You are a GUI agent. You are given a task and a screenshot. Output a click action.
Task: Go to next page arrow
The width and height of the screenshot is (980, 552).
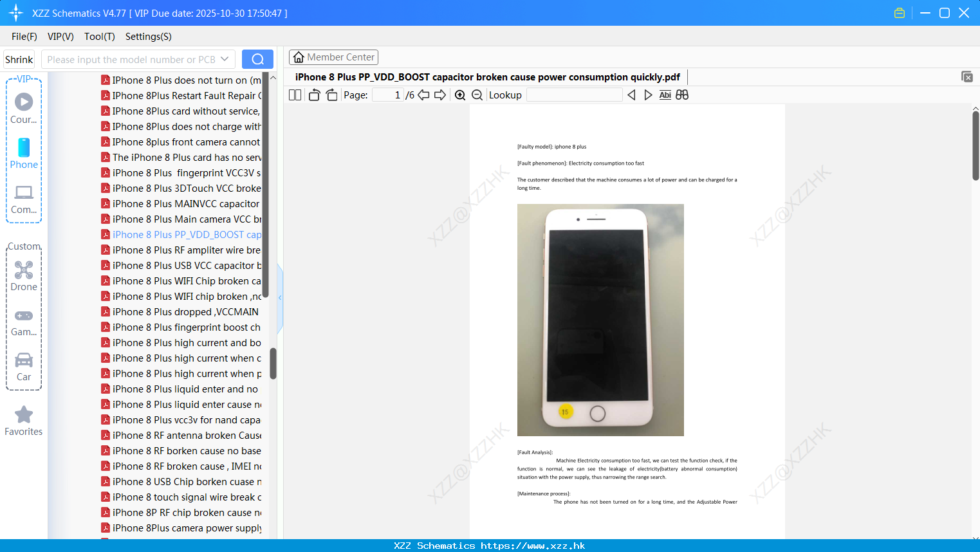pyautogui.click(x=440, y=95)
